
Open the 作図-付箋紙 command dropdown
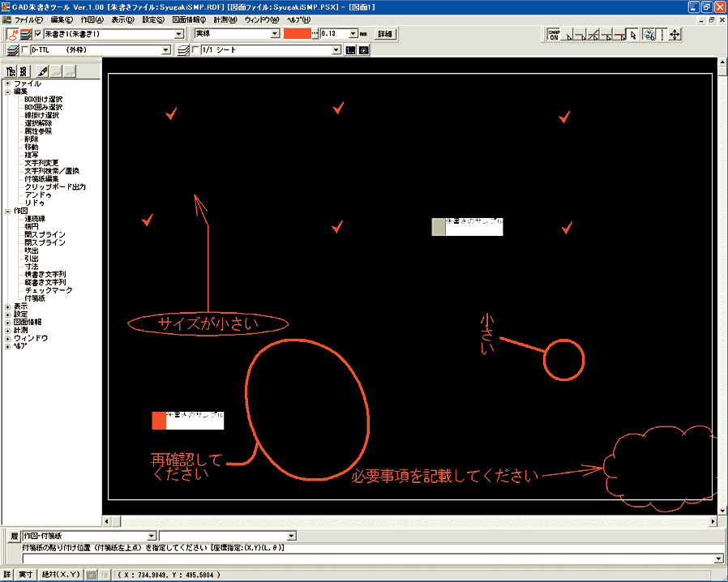click(x=152, y=536)
